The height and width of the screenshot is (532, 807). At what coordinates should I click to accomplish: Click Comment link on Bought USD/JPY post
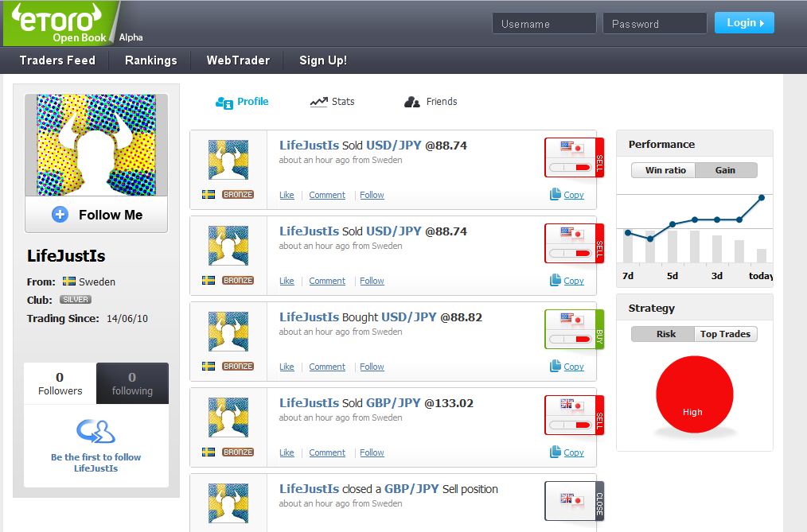pyautogui.click(x=327, y=367)
